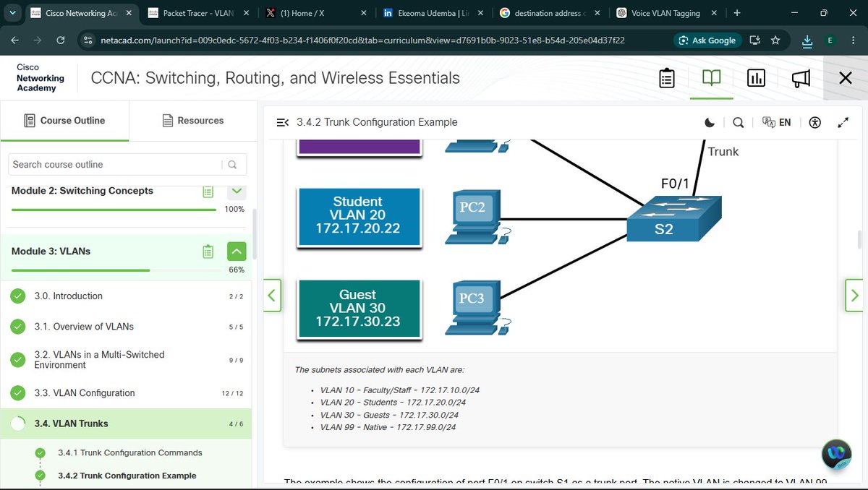
Task: Click the Search course outline field
Action: click(x=116, y=164)
